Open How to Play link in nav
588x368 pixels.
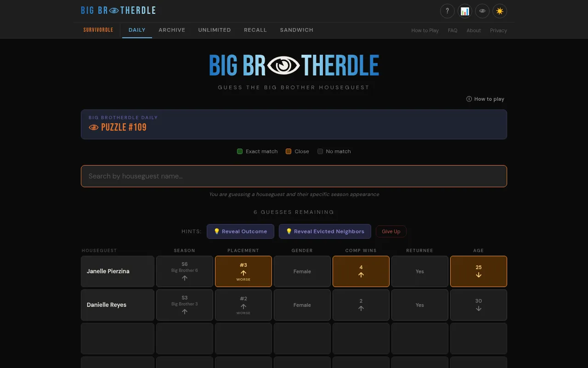pyautogui.click(x=425, y=30)
